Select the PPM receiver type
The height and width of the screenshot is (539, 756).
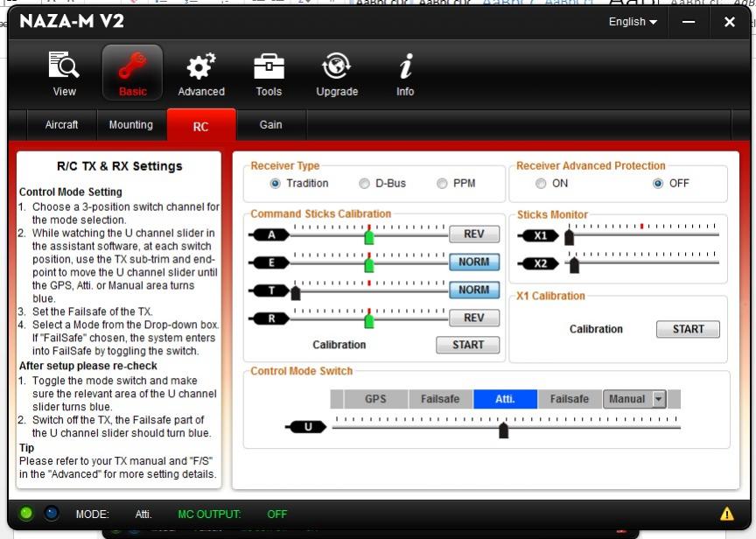click(x=443, y=184)
